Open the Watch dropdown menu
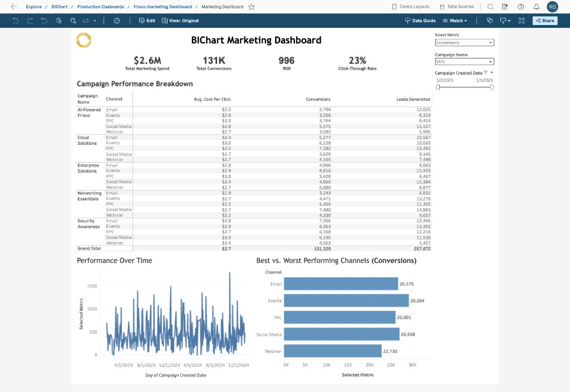Screen dimensions: 570x392 (x=455, y=21)
